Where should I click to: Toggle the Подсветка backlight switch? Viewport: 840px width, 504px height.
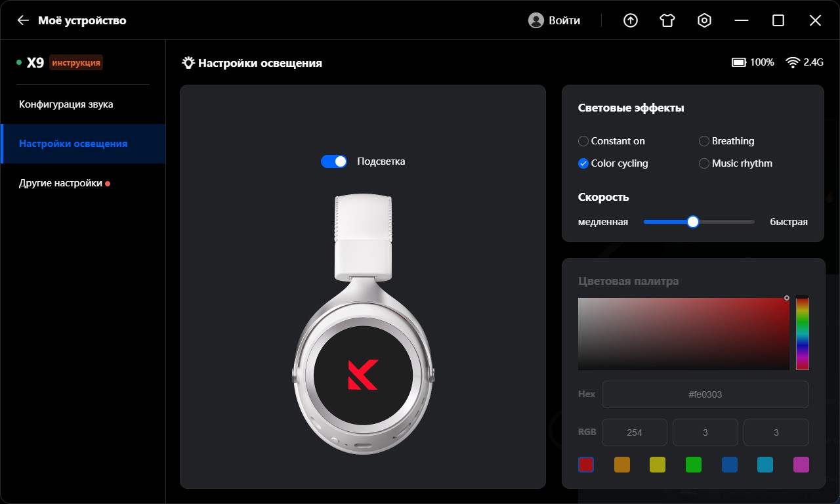(334, 161)
